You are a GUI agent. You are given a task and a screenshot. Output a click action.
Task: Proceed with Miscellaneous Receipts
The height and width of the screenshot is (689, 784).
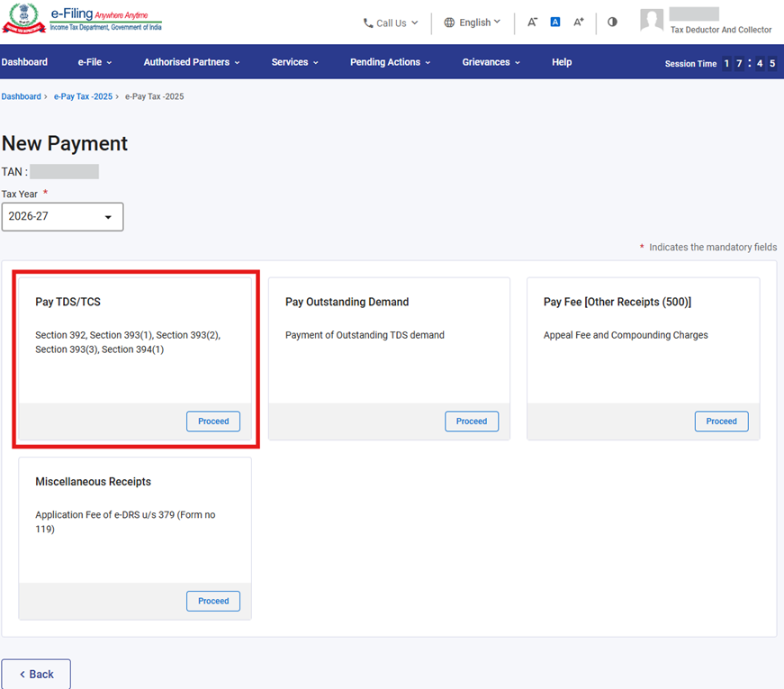213,602
